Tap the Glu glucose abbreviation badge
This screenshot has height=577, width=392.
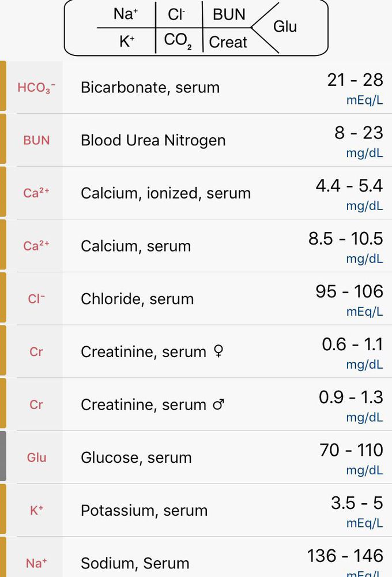[x=36, y=458]
